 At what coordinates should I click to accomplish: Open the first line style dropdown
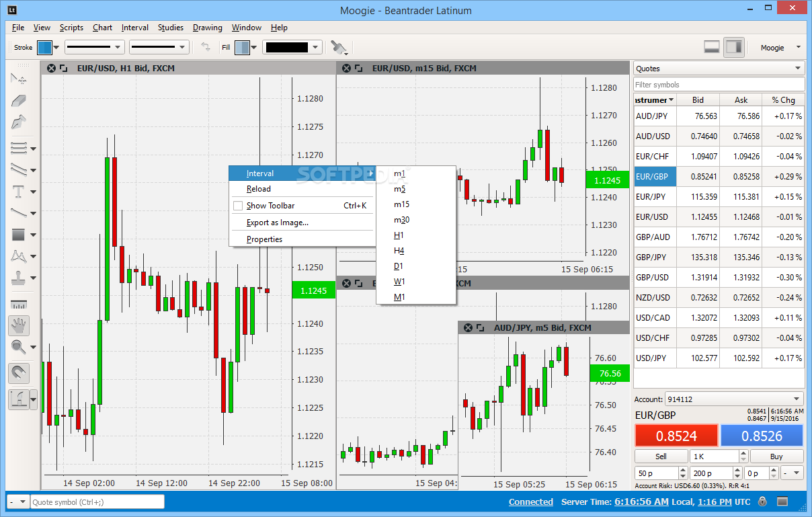[94, 47]
